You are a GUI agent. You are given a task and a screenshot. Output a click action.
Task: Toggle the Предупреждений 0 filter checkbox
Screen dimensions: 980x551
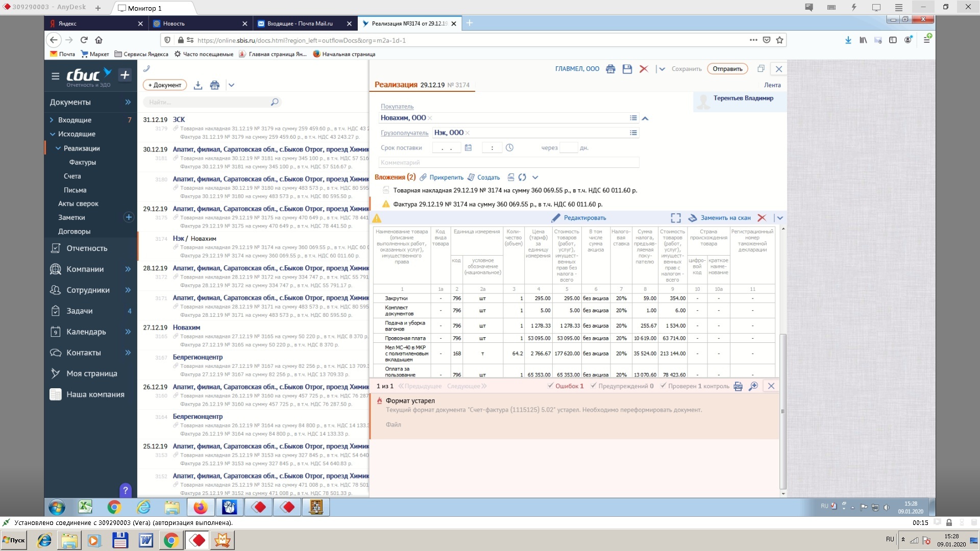tap(622, 386)
